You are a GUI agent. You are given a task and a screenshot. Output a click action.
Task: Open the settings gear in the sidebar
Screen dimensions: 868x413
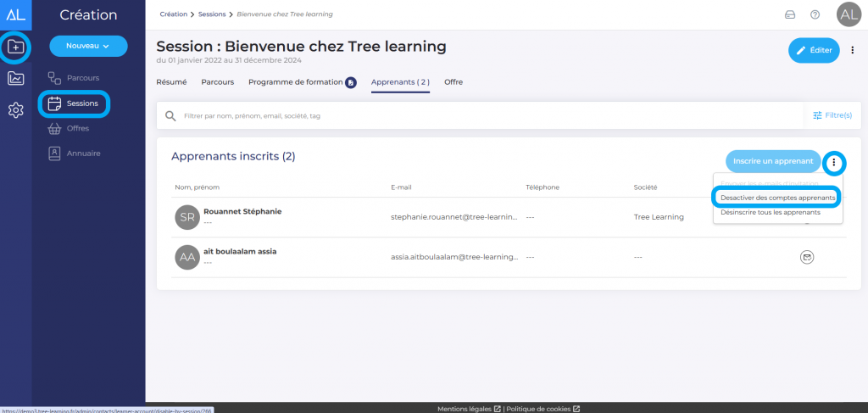coord(15,110)
